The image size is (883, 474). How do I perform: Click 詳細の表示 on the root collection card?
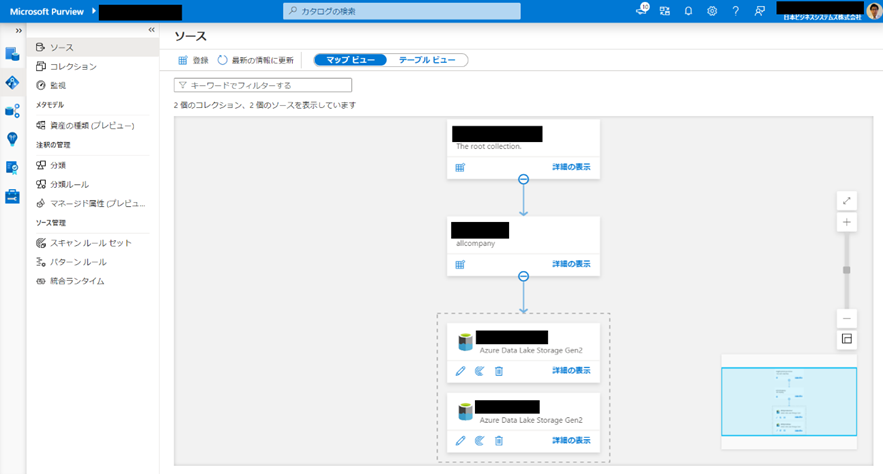(571, 167)
